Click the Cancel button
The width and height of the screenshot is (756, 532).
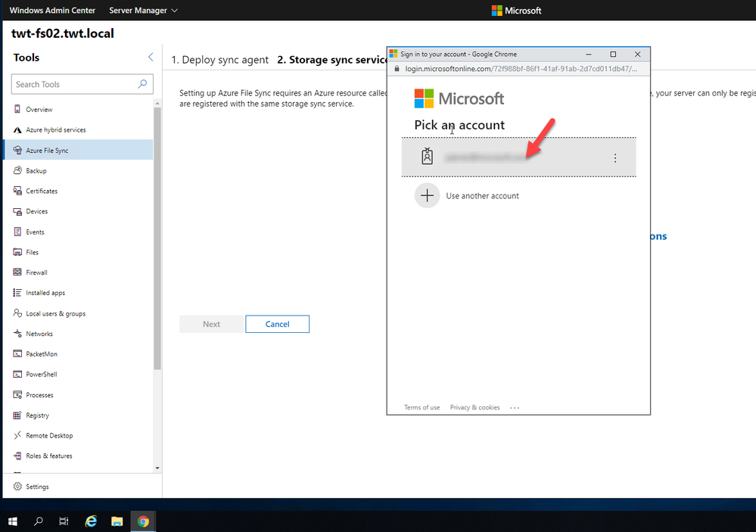(277, 324)
